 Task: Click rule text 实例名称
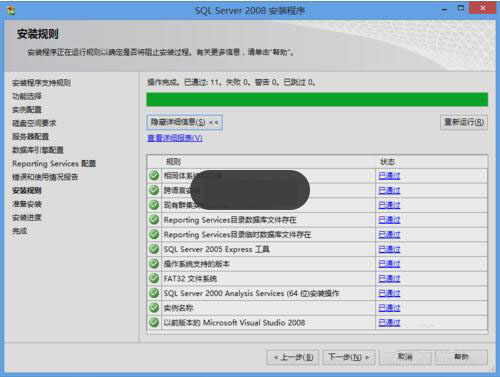click(x=178, y=308)
